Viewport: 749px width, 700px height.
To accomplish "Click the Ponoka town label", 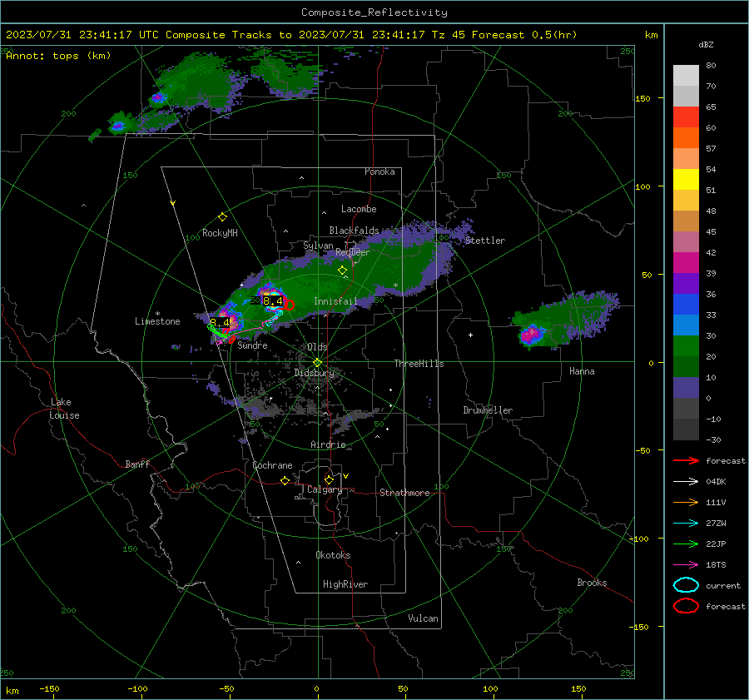I will (x=379, y=171).
